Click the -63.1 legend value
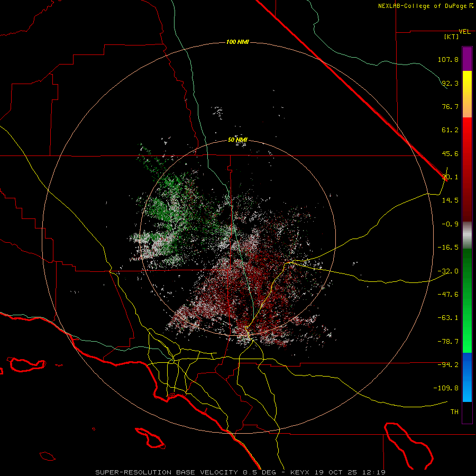The image size is (476, 476). point(448,318)
